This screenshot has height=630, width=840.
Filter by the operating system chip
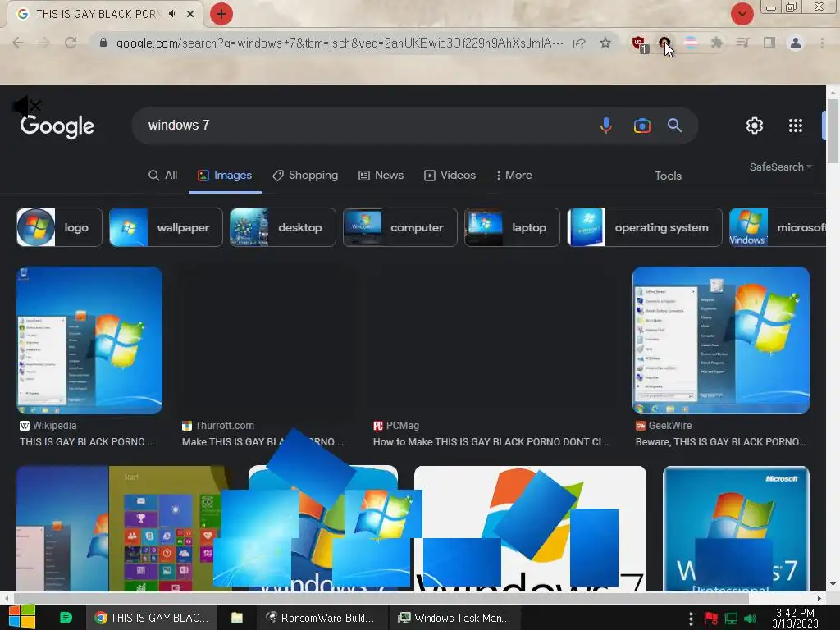[x=645, y=227]
